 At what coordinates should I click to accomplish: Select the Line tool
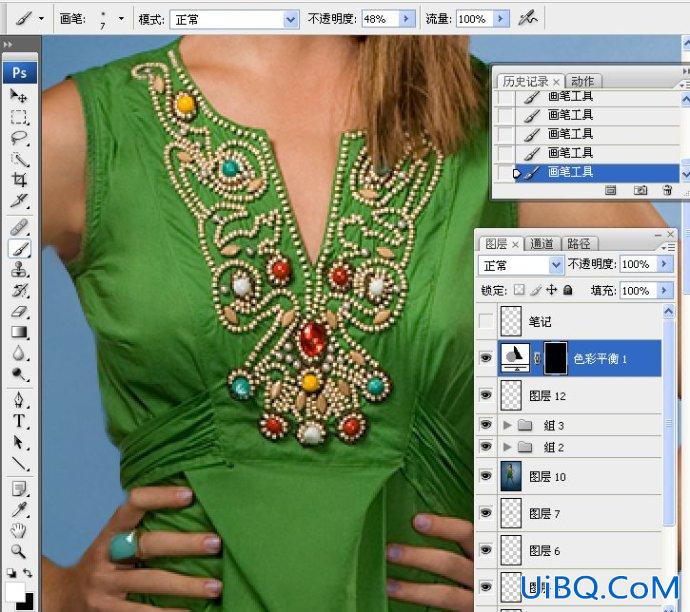click(18, 463)
